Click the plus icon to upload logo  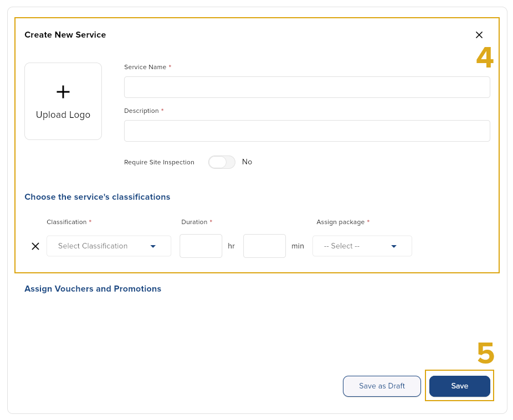point(63,91)
